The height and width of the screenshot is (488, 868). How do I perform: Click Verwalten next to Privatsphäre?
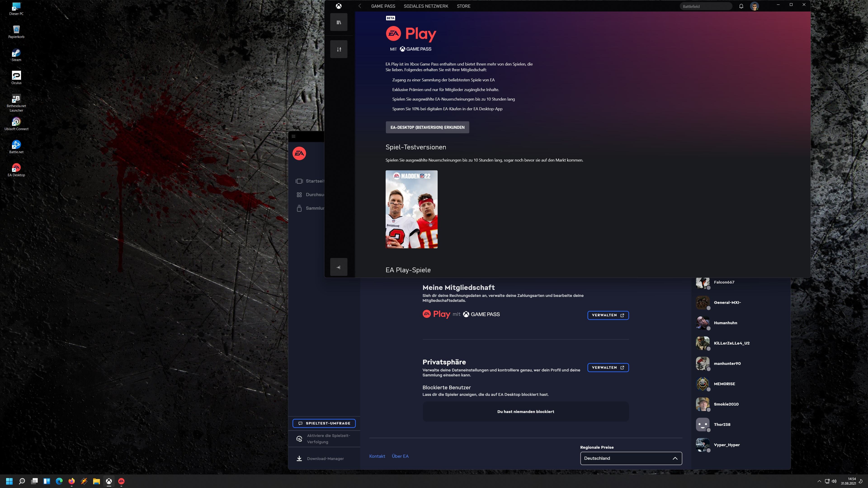pos(608,367)
